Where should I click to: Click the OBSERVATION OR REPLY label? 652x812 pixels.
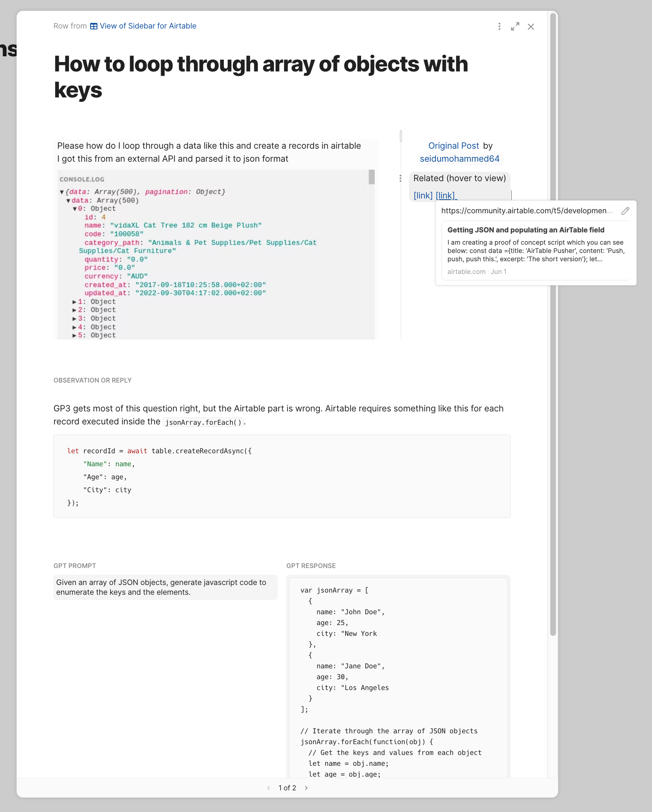93,380
